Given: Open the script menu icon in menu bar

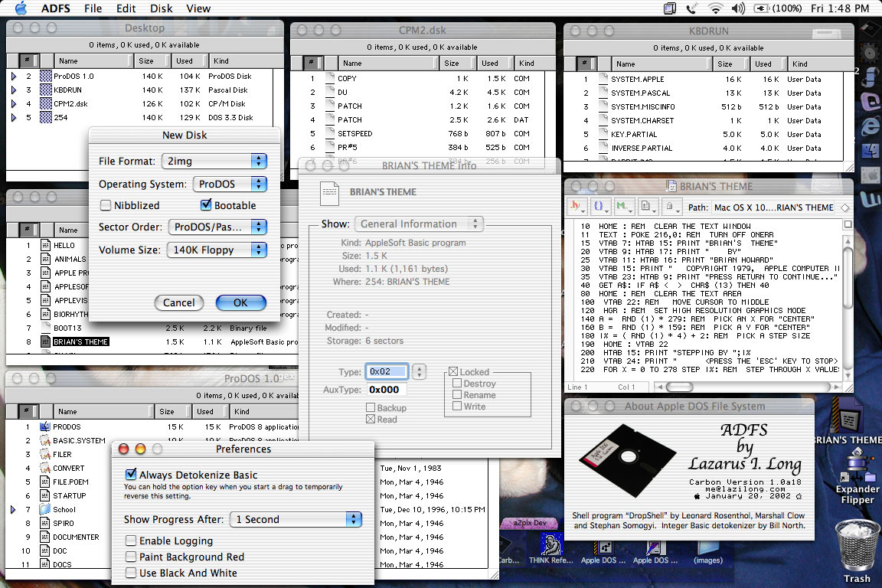Looking at the screenshot, I should [x=670, y=8].
